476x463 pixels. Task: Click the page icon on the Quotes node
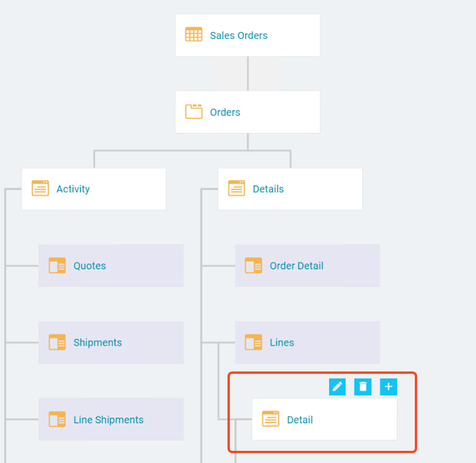tap(57, 265)
